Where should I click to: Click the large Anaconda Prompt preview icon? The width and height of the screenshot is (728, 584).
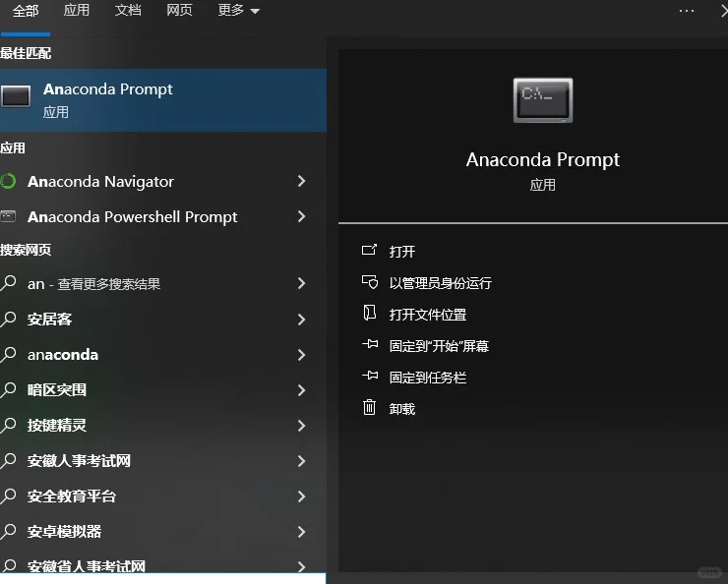pos(543,100)
